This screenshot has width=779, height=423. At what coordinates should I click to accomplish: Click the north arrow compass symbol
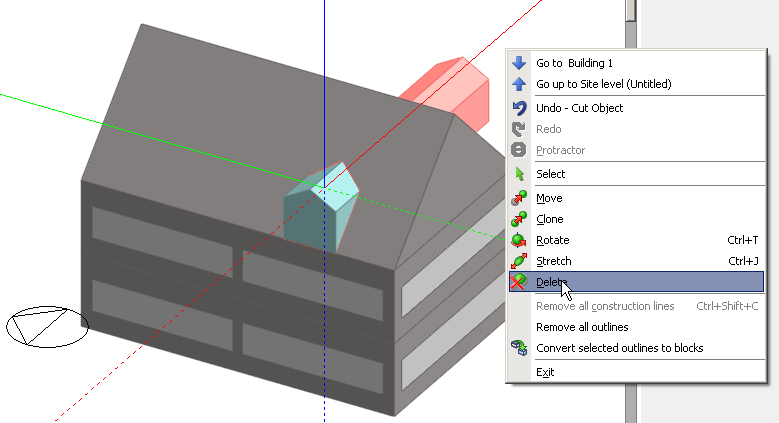pyautogui.click(x=47, y=326)
